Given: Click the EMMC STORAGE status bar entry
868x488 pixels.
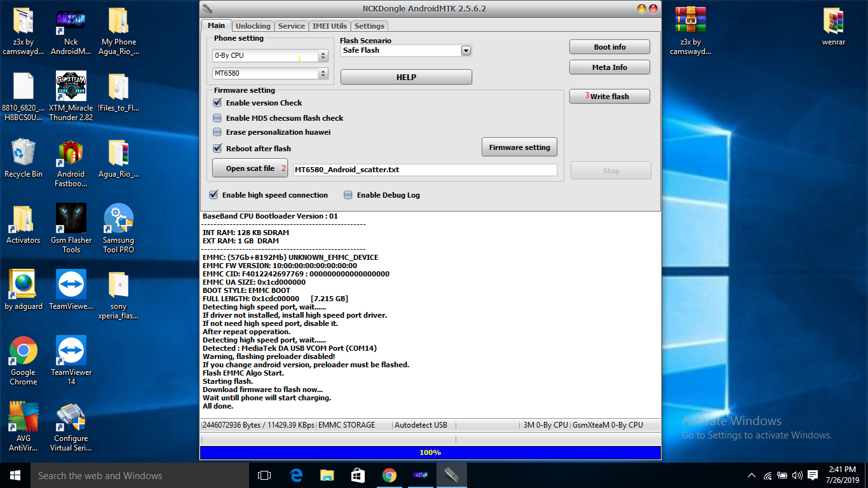Looking at the screenshot, I should (x=346, y=425).
